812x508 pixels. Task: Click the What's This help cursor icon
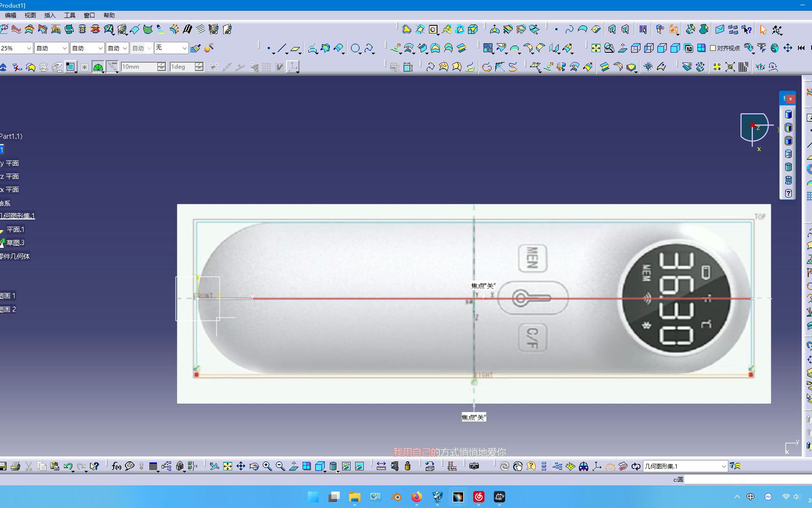click(94, 466)
